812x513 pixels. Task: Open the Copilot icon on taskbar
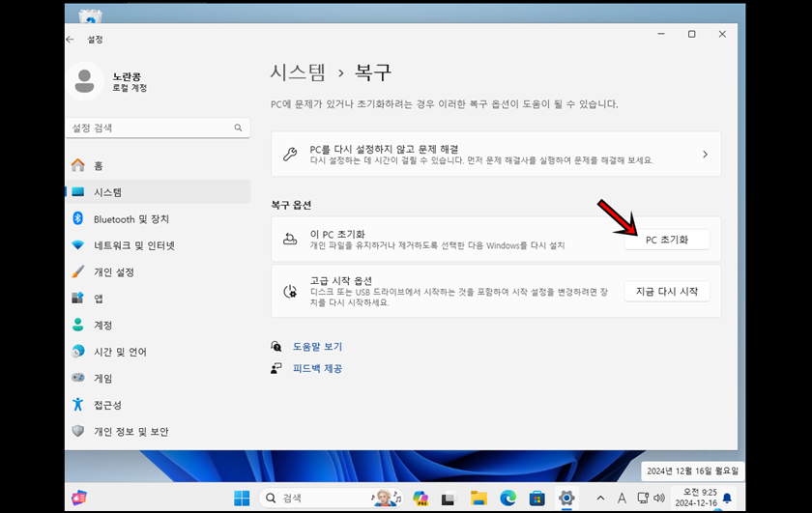420,498
